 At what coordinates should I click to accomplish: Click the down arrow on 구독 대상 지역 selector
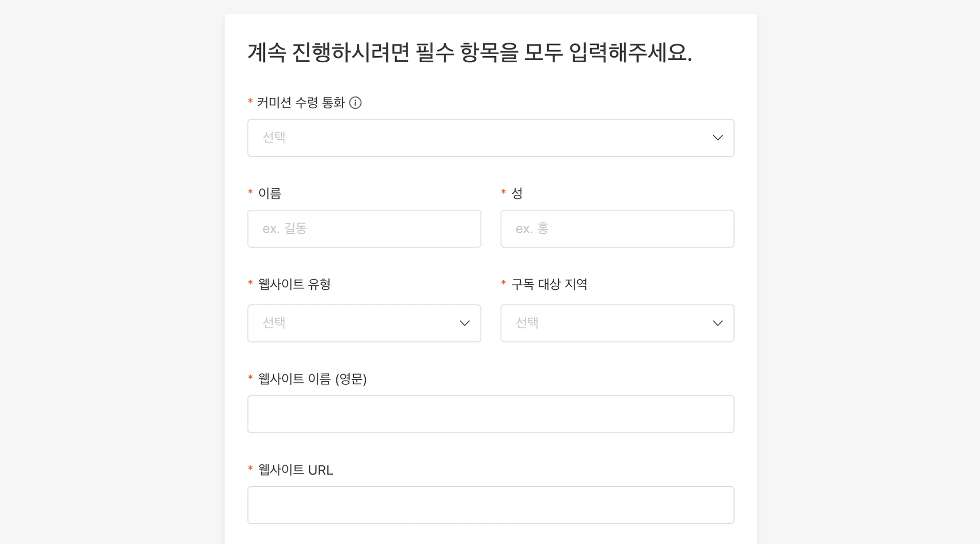coord(718,323)
